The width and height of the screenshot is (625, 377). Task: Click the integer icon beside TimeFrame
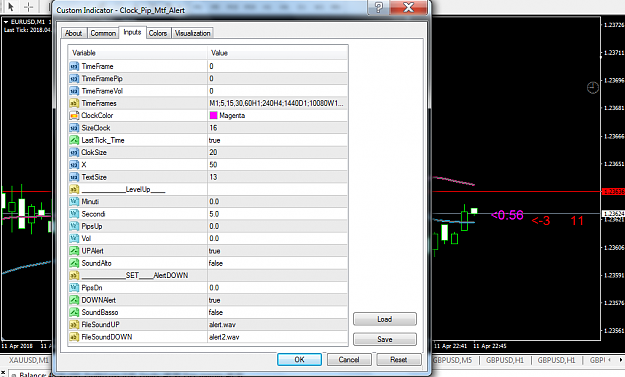pos(74,67)
